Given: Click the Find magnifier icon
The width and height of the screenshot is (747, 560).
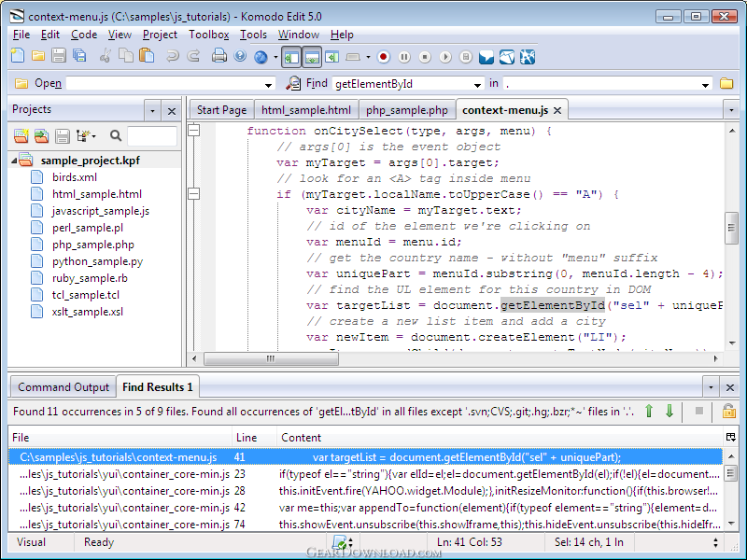Looking at the screenshot, I should pyautogui.click(x=293, y=83).
